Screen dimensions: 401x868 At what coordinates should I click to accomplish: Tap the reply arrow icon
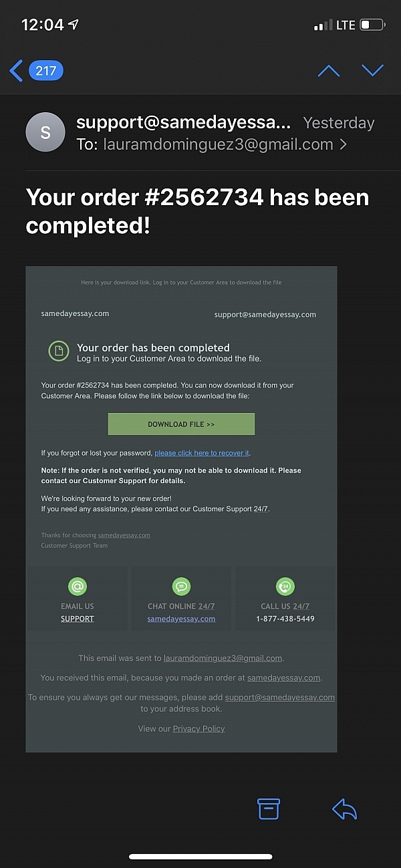click(344, 809)
